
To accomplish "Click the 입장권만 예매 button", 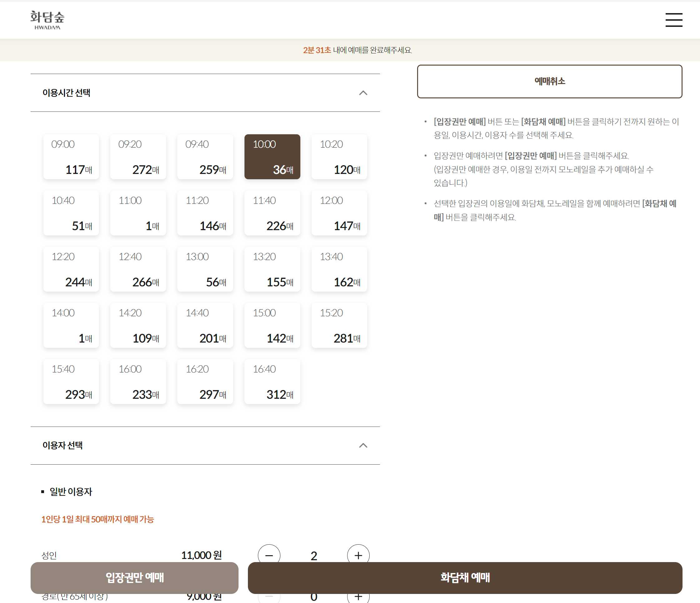I will tap(135, 577).
